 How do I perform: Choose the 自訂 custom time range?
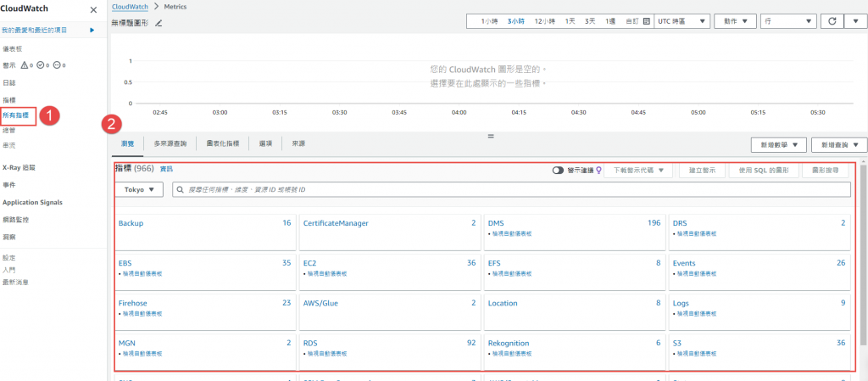(632, 21)
